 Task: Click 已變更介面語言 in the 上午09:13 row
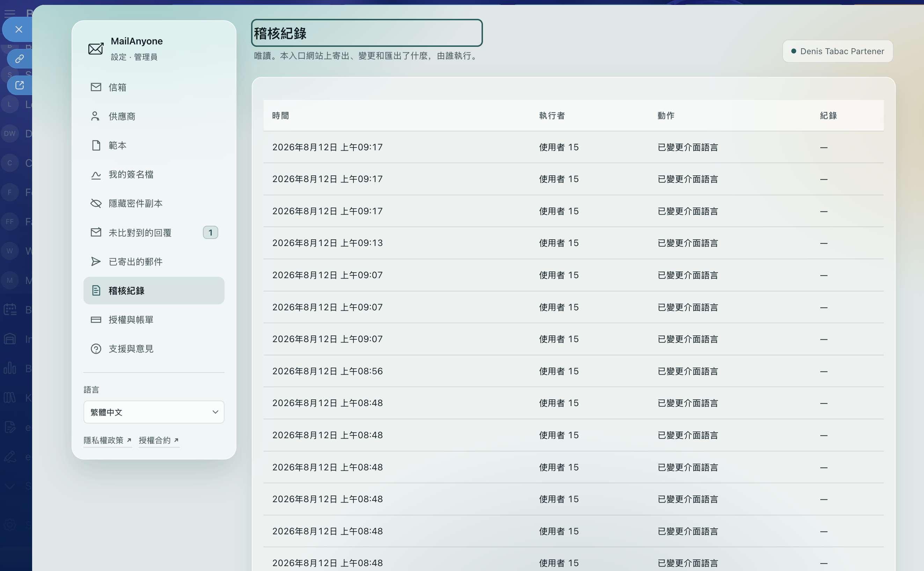pyautogui.click(x=688, y=243)
